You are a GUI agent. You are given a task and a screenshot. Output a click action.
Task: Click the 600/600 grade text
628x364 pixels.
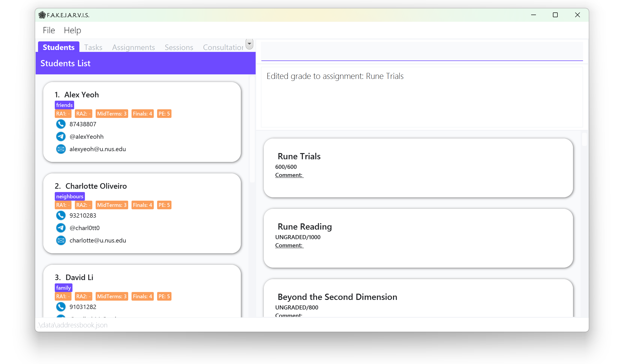pos(286,167)
